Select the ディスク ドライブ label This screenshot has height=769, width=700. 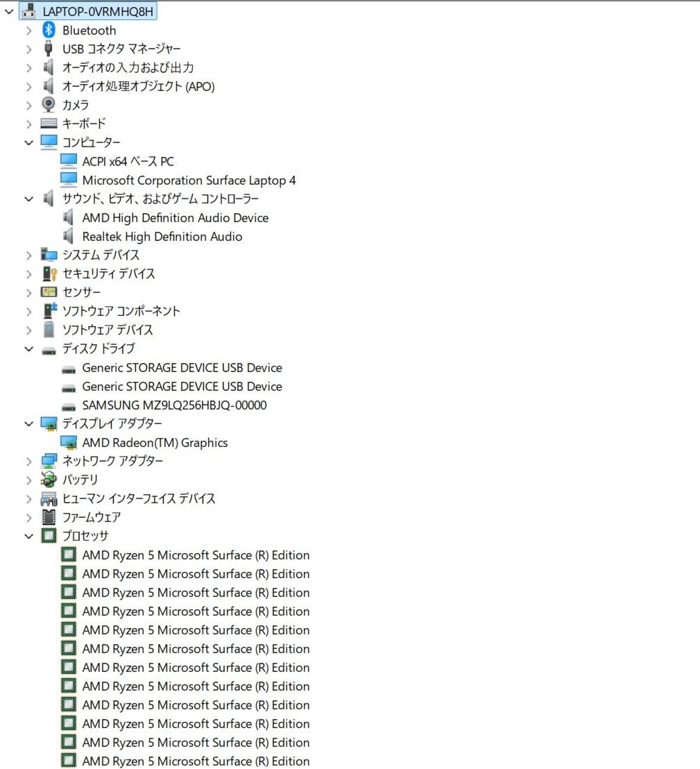coord(99,348)
